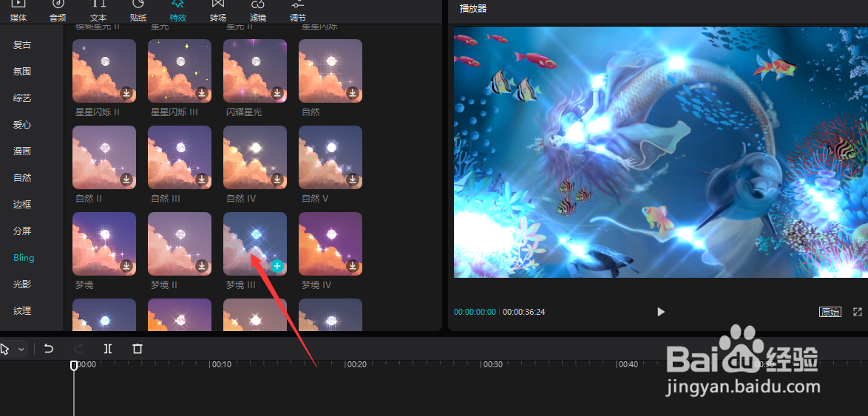Click the 00:20 mark on timeline ruler
Screen dimensions: 868x416
pyautogui.click(x=356, y=364)
